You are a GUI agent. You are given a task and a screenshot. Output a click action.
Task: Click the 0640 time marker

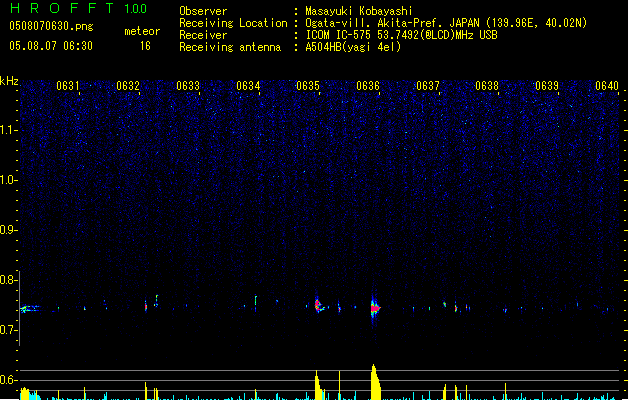(607, 86)
